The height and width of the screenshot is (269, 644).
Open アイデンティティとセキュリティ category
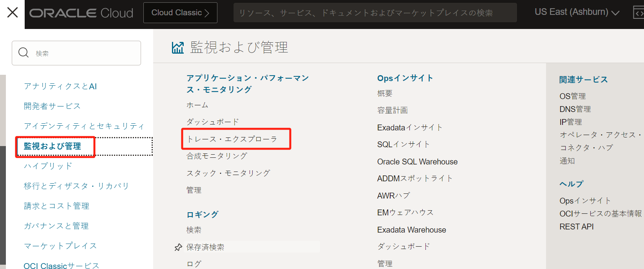pos(84,126)
